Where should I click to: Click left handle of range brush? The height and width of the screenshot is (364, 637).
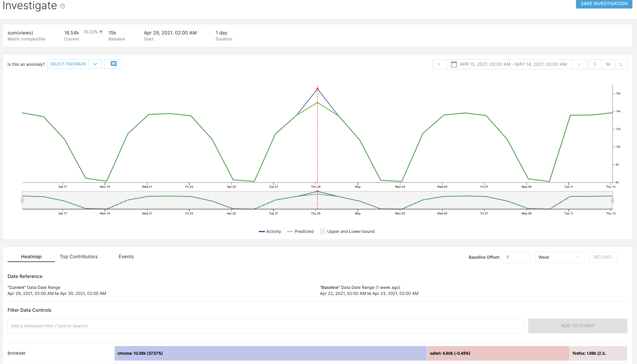point(22,200)
